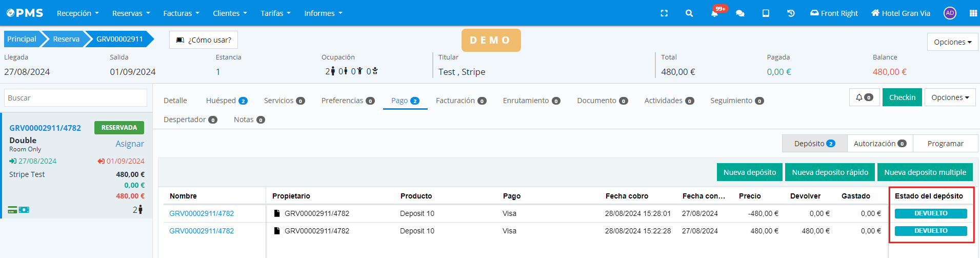Open the Facturación tab
The image size is (980, 258).
pyautogui.click(x=461, y=101)
